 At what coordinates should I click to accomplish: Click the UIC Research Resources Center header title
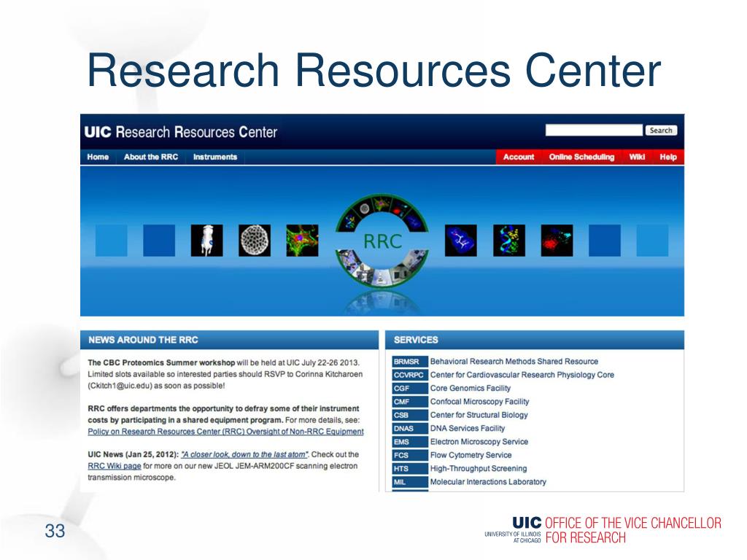(181, 132)
